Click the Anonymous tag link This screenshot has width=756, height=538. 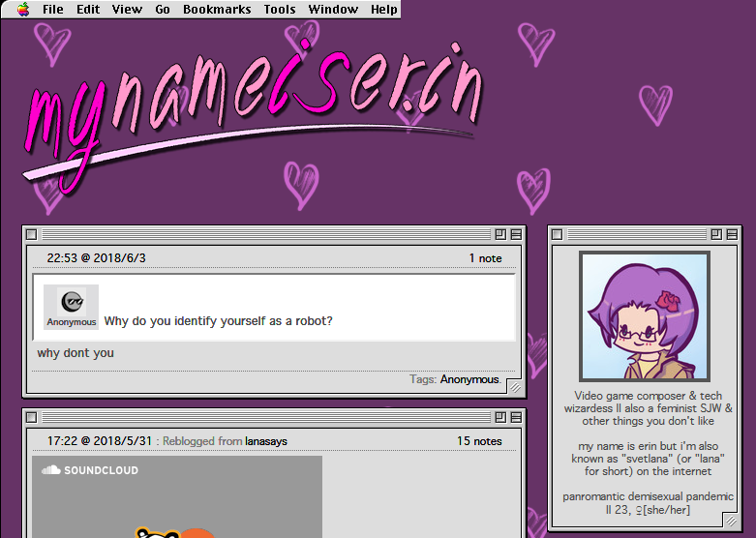tap(469, 379)
